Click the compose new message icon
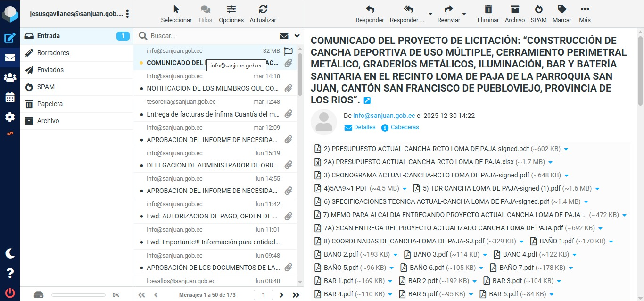Viewport: 644px width, 301px height. (x=10, y=38)
